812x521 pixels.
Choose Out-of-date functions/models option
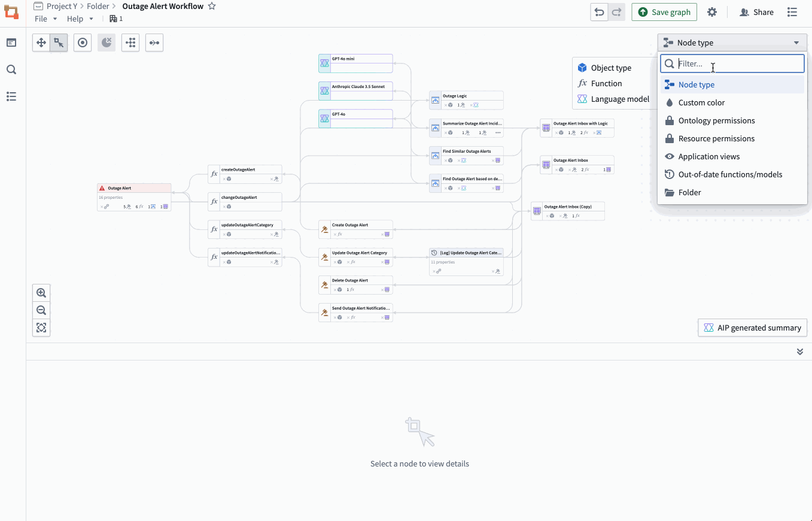[732, 174]
